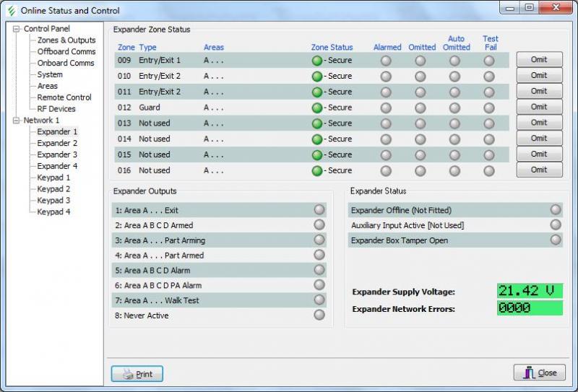Click the Area A Exit output indicator
This screenshot has height=392, width=578.
click(x=319, y=210)
